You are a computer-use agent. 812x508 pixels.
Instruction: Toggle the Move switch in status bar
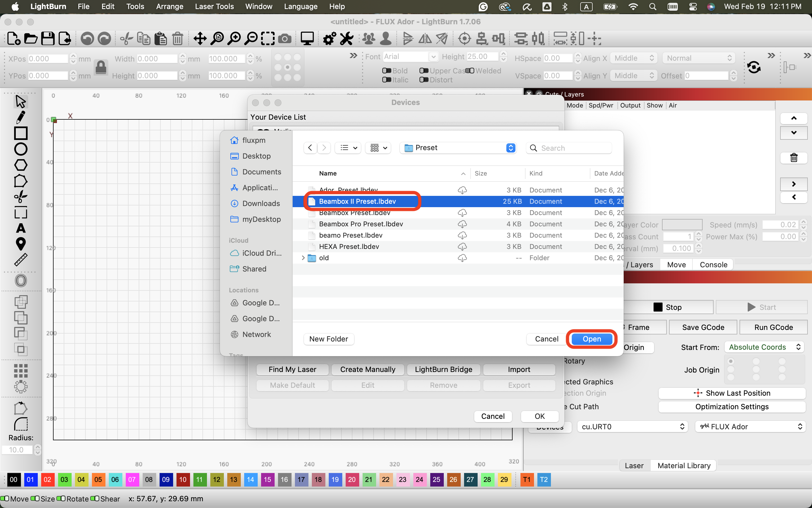(x=5, y=499)
